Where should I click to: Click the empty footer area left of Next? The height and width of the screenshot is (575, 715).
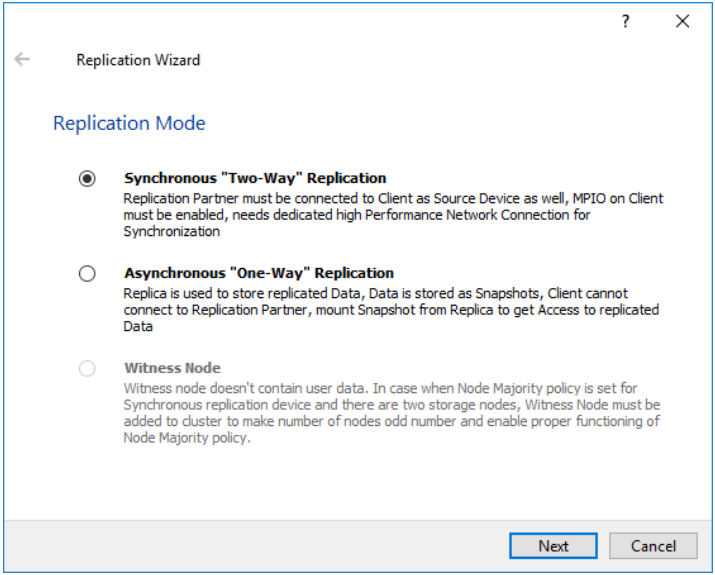pyautogui.click(x=250, y=546)
